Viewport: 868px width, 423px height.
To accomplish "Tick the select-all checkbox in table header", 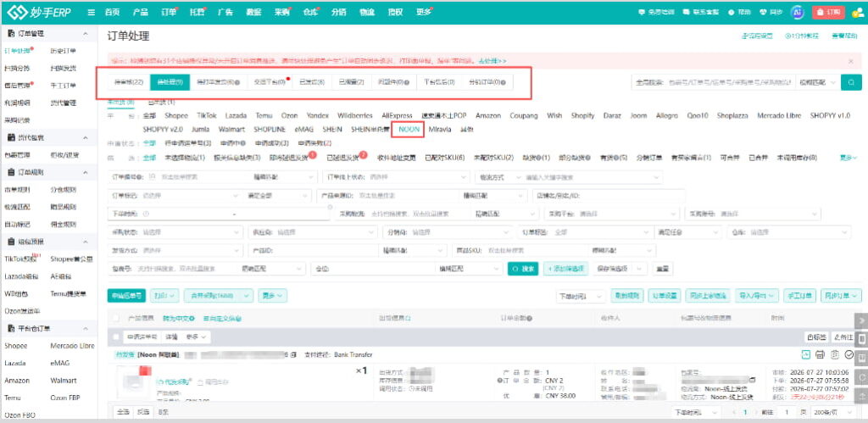I will (x=115, y=319).
